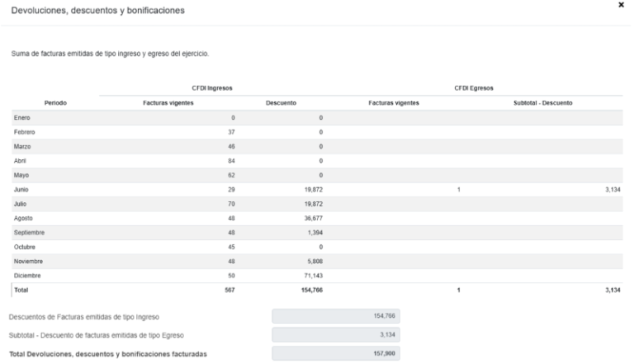Viewport: 634px width, 364px height.
Task: Click the Diciembre discount value 71,143
Action: click(x=314, y=276)
